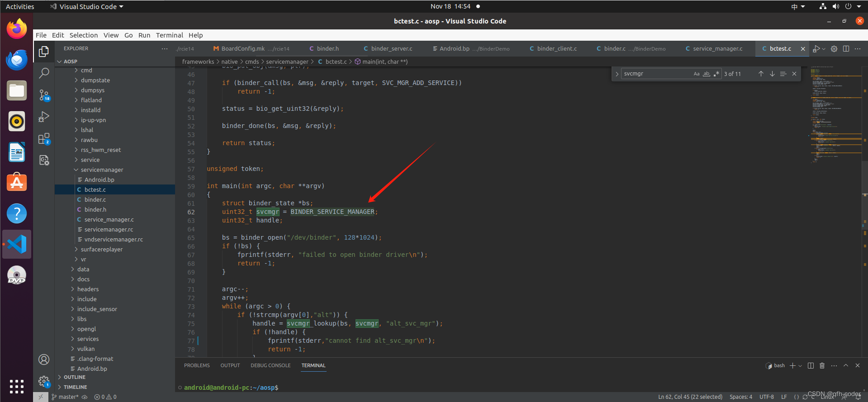Click the master branch in status bar
The height and width of the screenshot is (402, 868).
[x=66, y=397]
